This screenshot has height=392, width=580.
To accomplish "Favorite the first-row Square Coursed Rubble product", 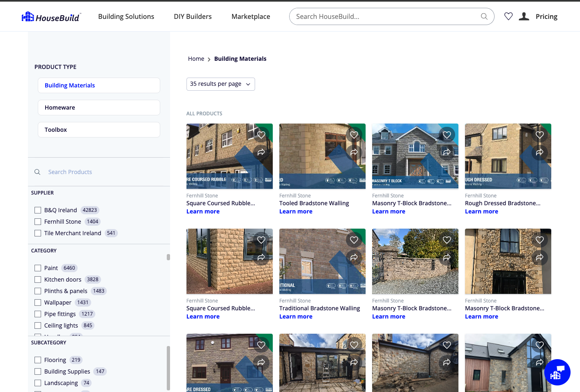I will [261, 135].
